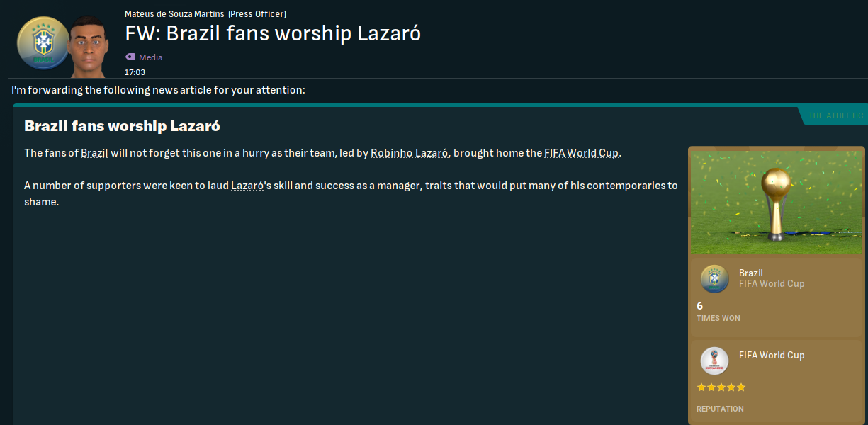Select the Media category label
This screenshot has width=868, height=425.
150,57
